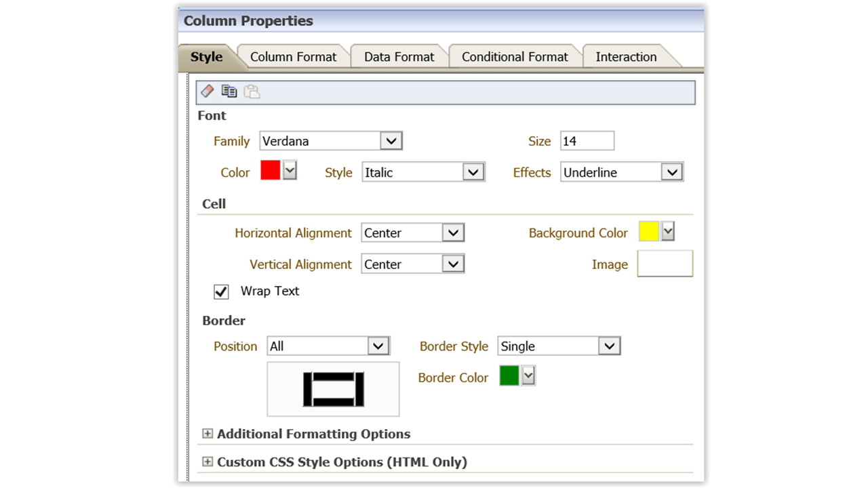Image resolution: width=868 pixels, height=488 pixels.
Task: Click the Custom CSS Style Options (HTML Only) text
Action: (x=342, y=462)
